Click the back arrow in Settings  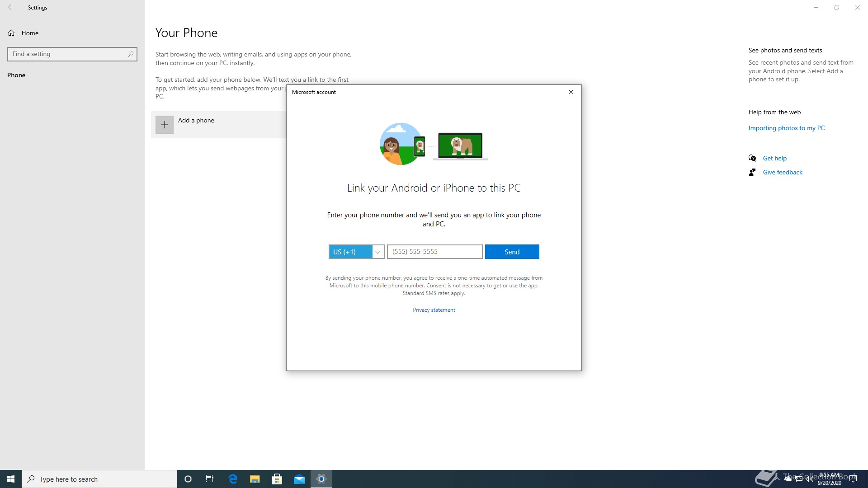tap(11, 7)
